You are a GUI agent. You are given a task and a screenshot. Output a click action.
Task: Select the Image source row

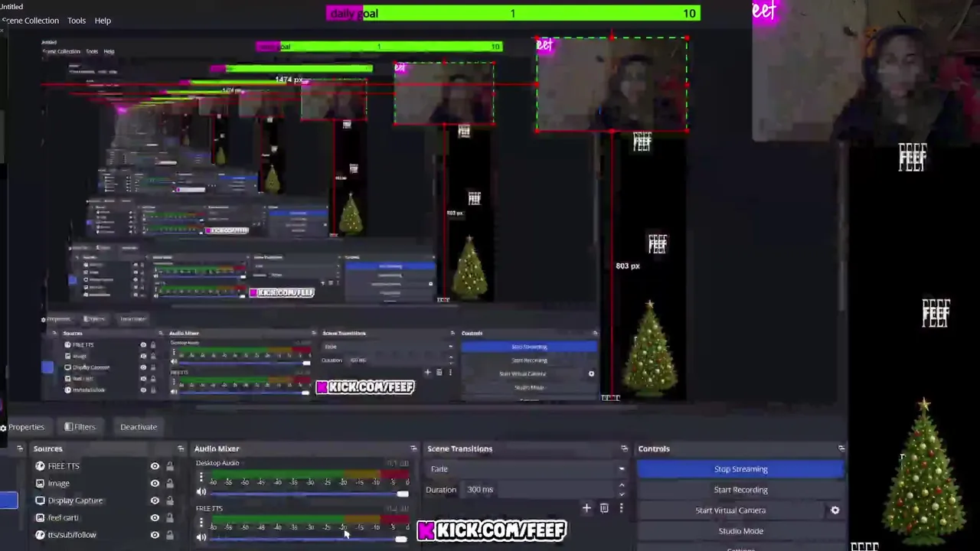tap(104, 483)
